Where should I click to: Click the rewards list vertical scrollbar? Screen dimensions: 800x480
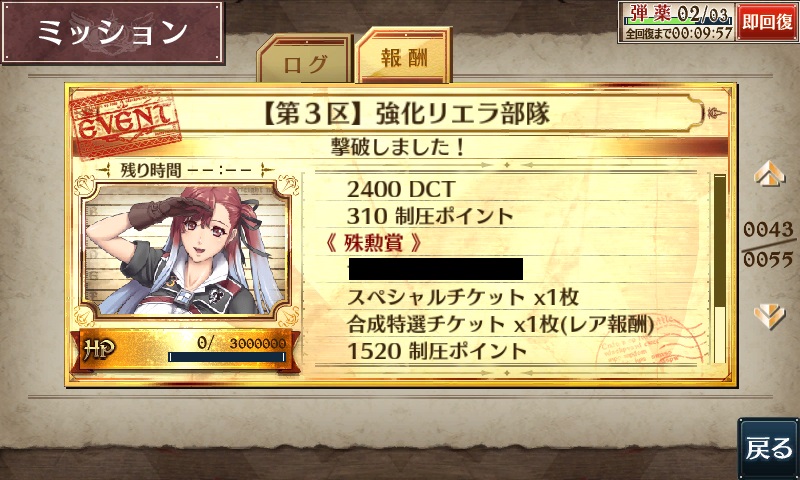tap(719, 269)
